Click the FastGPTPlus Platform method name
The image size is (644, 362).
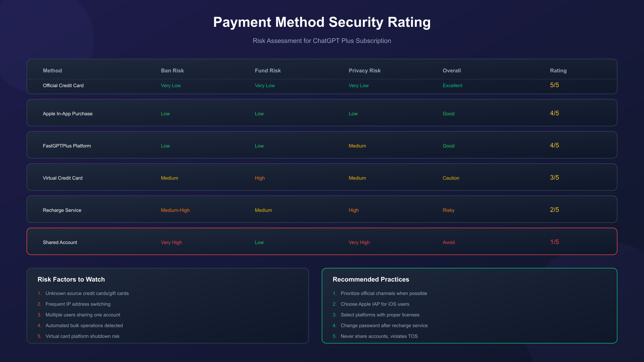(67, 146)
